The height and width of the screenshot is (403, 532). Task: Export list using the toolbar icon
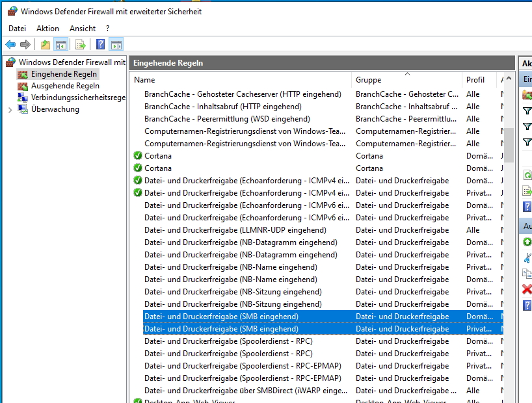(81, 44)
